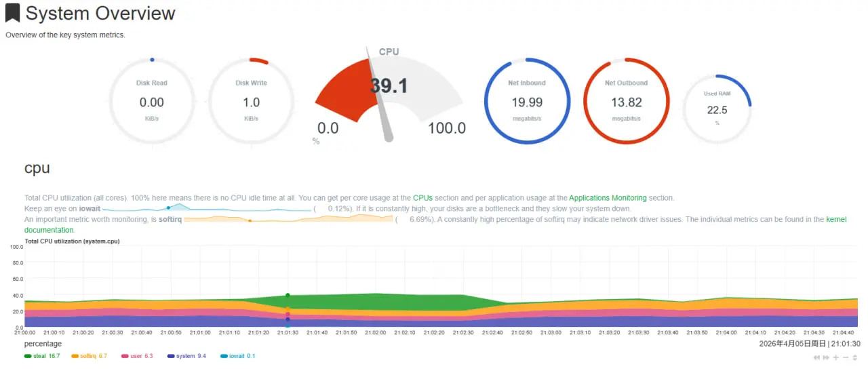Toggle the softirq dimension in the legend
The height and width of the screenshot is (373, 868).
(x=88, y=356)
